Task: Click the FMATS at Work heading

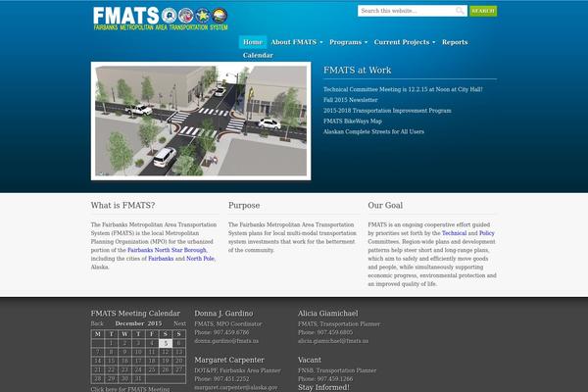Action: tap(357, 71)
